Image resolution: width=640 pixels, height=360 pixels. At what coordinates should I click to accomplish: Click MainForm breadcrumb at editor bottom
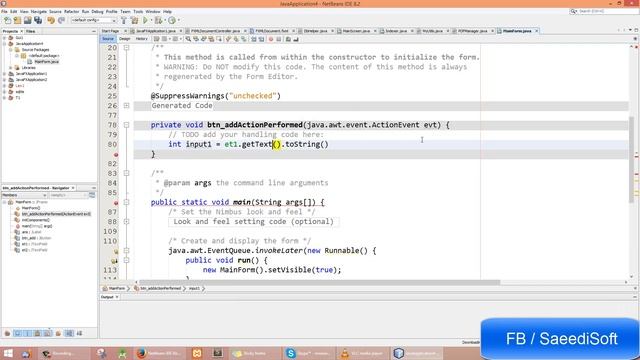click(117, 289)
